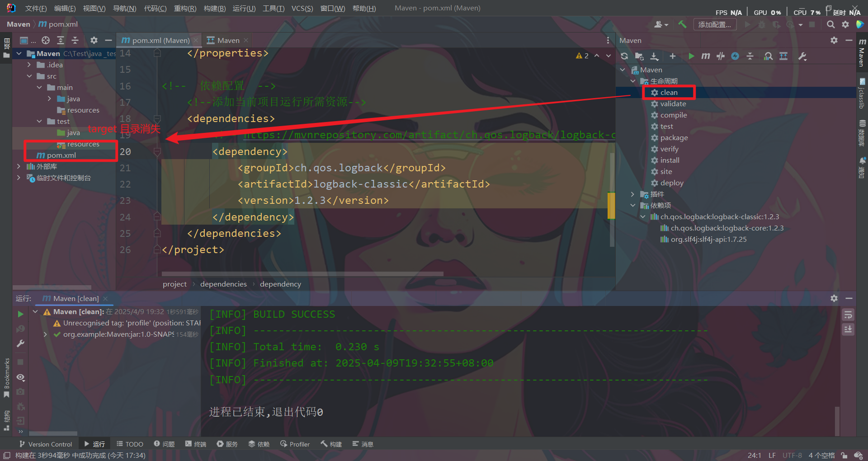Collapse all nodes in Maven panel
The width and height of the screenshot is (868, 461).
point(750,56)
